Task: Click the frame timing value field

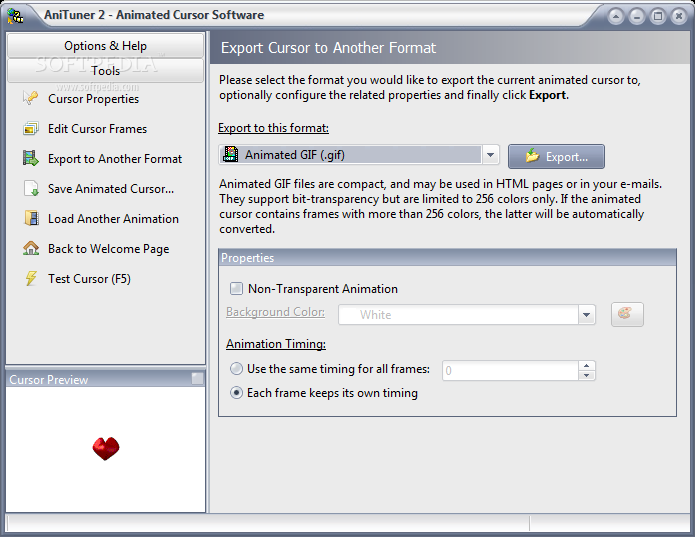Action: (510, 370)
